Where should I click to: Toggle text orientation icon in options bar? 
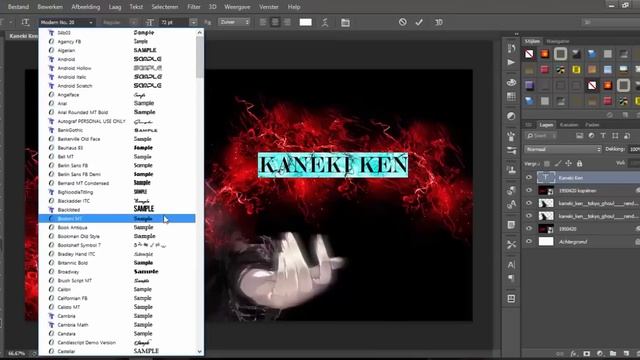(x=25, y=22)
